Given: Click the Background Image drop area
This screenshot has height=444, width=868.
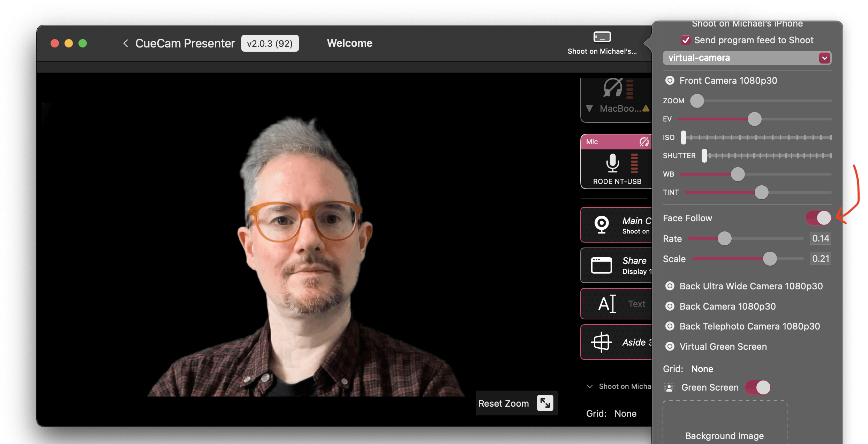Looking at the screenshot, I should pyautogui.click(x=725, y=424).
